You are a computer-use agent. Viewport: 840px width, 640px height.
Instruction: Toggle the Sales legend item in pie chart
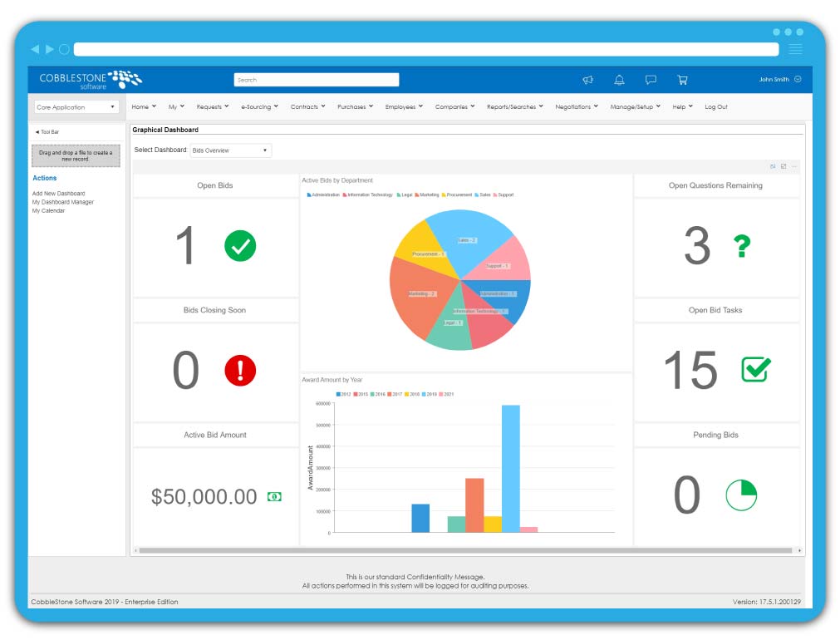click(x=482, y=195)
